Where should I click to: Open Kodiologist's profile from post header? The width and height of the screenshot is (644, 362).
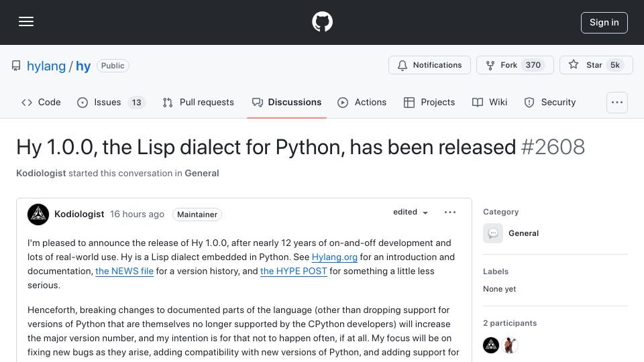[x=79, y=215]
